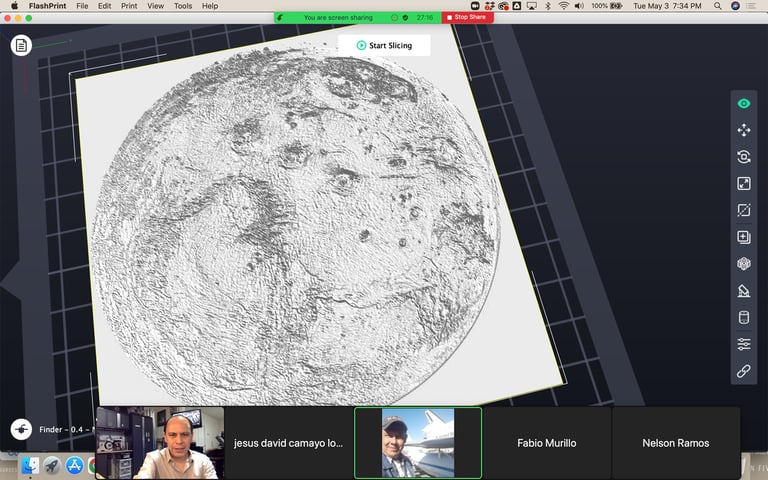Click the printer round icon near Finder label

21,430
